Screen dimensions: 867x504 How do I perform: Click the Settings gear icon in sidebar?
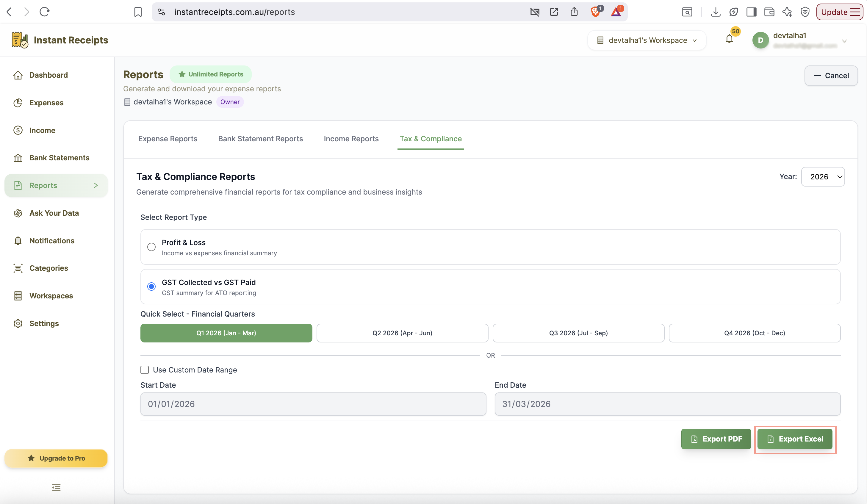18,323
